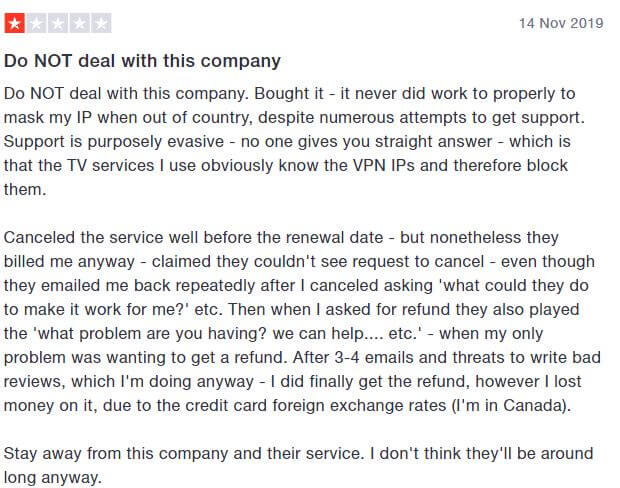620x488 pixels.
Task: Click the text 'what problem are you having?'
Action: [x=150, y=333]
